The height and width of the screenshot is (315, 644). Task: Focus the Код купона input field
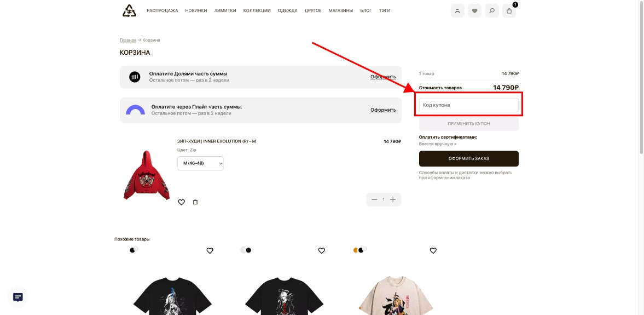pyautogui.click(x=468, y=105)
